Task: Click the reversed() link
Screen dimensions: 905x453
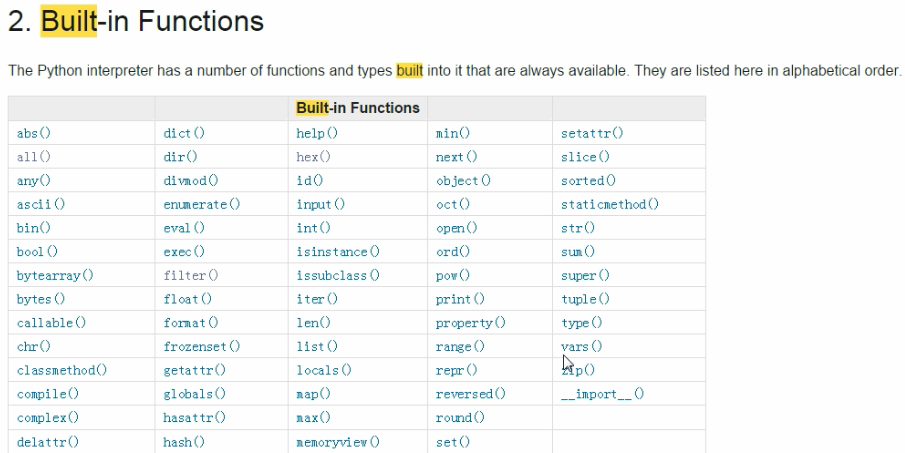Action: coord(470,394)
